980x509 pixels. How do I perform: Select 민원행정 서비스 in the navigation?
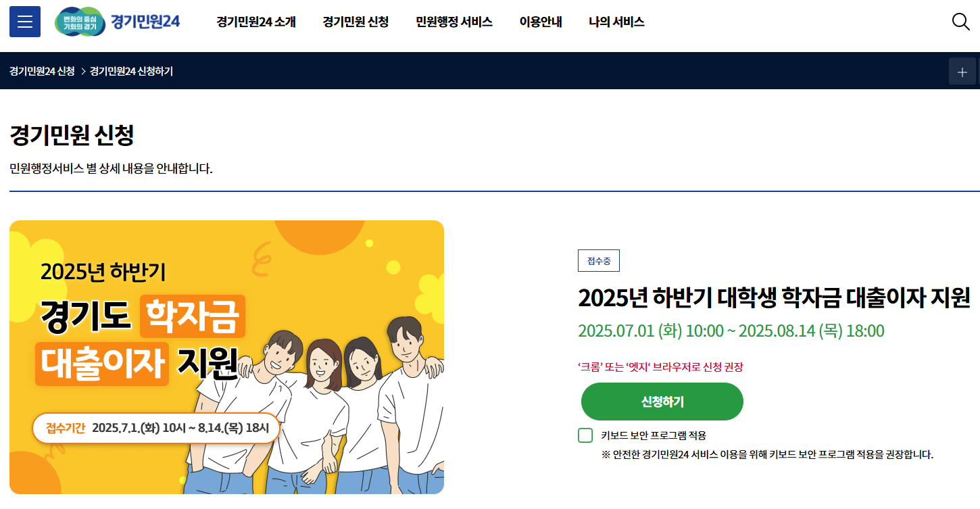454,22
